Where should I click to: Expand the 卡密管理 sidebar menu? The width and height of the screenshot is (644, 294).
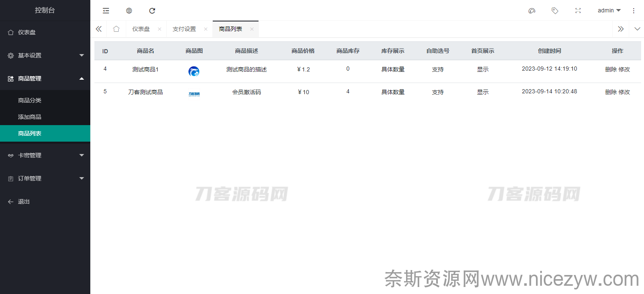point(45,155)
